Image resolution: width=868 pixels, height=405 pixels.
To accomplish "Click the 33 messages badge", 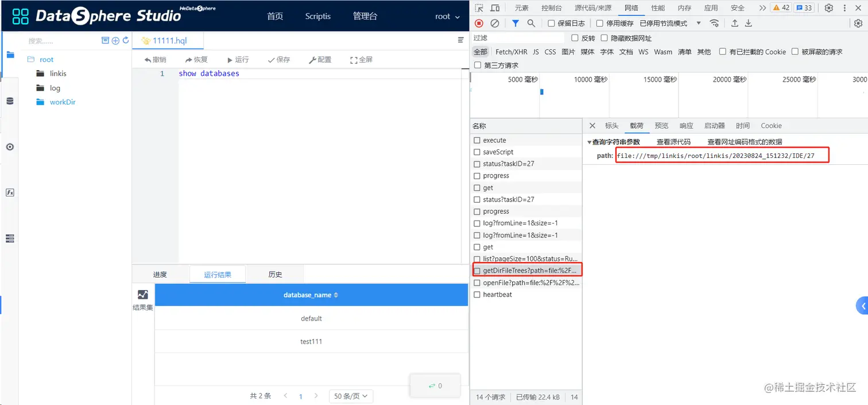I will pos(804,8).
